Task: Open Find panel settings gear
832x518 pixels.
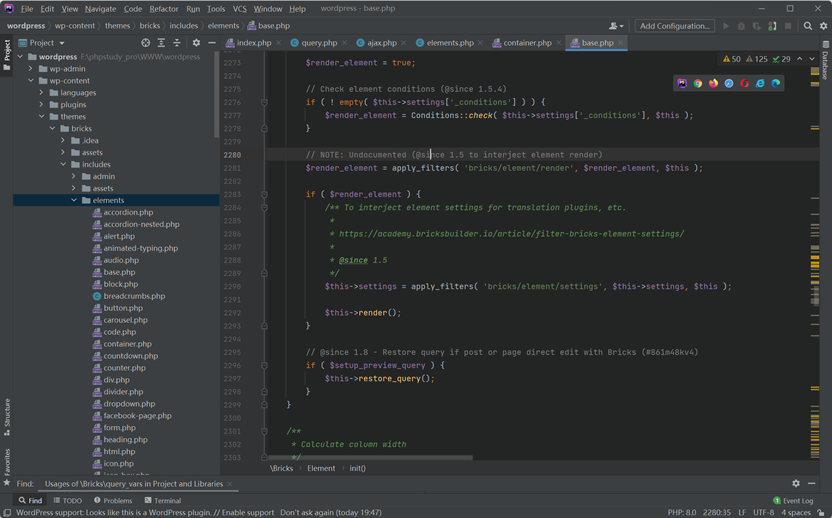Action: point(796,483)
